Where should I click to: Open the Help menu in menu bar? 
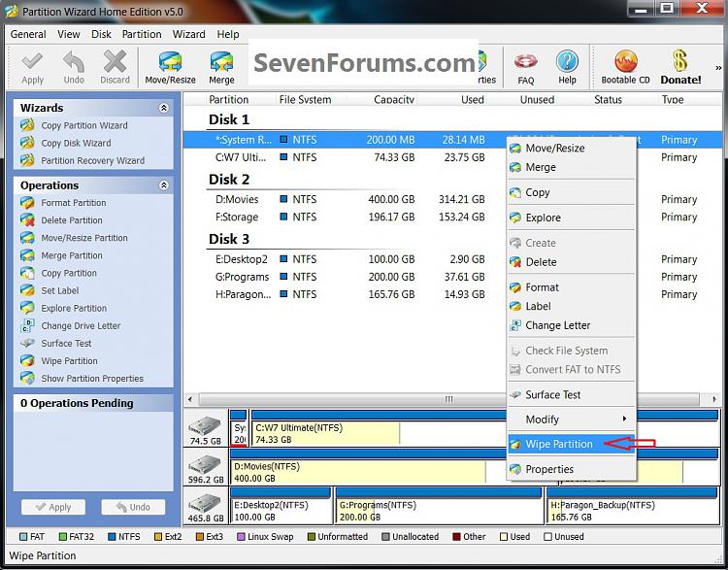[x=228, y=34]
